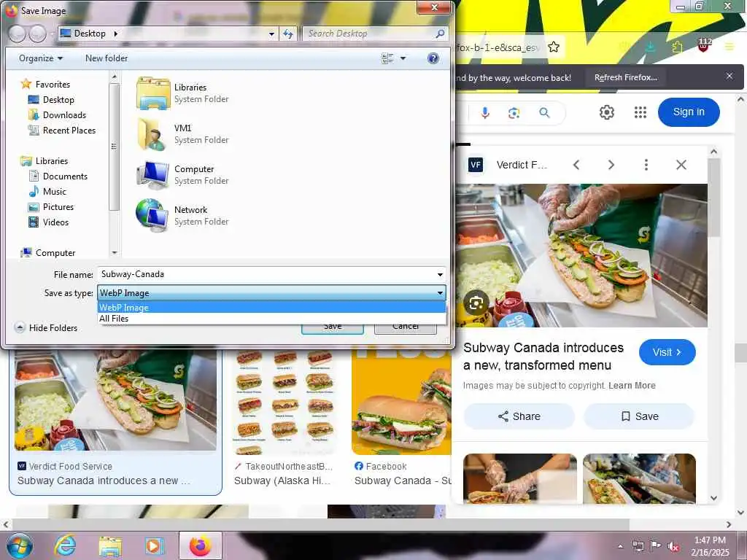Open the VM1 system folder
This screenshot has width=747, height=560.
[182, 134]
